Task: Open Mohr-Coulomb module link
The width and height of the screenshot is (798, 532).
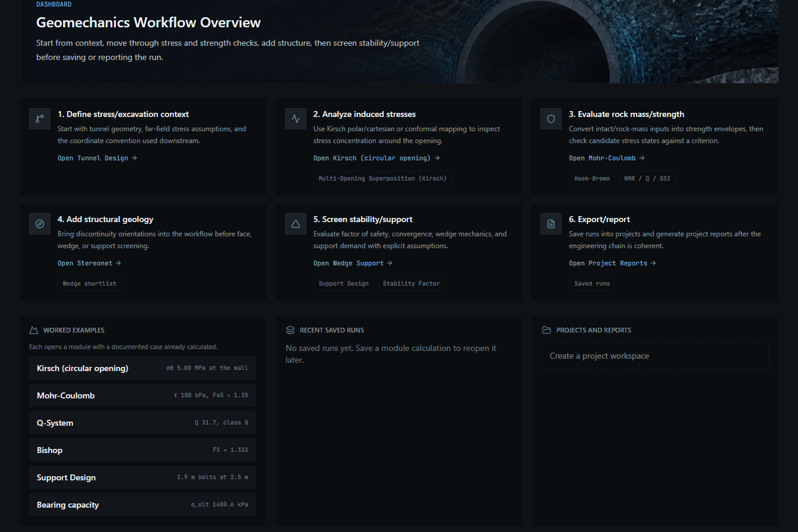Action: point(607,158)
